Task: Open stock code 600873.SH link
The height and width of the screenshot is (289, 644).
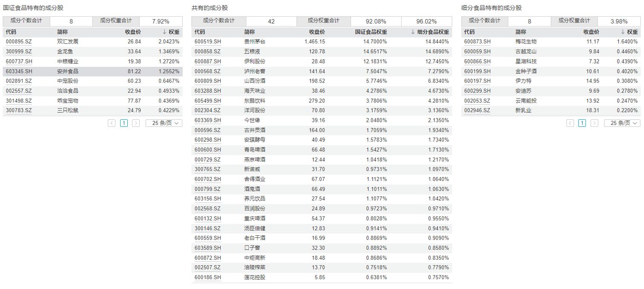Action: (x=477, y=42)
